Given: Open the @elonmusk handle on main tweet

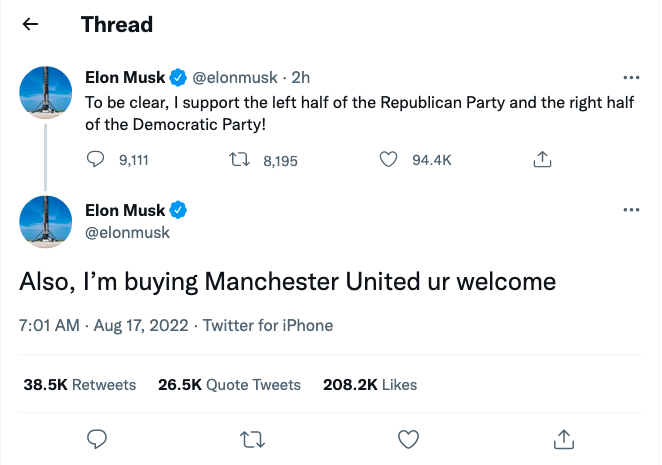Looking at the screenshot, I should tap(126, 232).
